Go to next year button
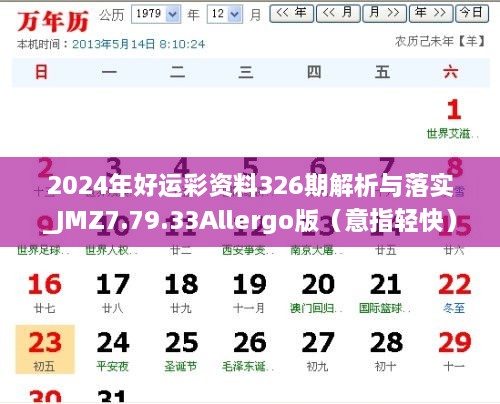Viewport: 500px width, 404px height. [x=431, y=13]
